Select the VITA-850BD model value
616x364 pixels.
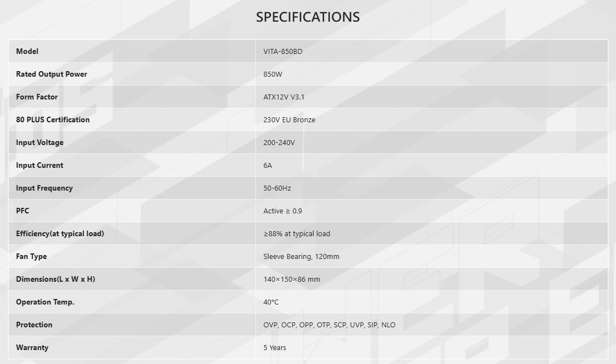[283, 51]
